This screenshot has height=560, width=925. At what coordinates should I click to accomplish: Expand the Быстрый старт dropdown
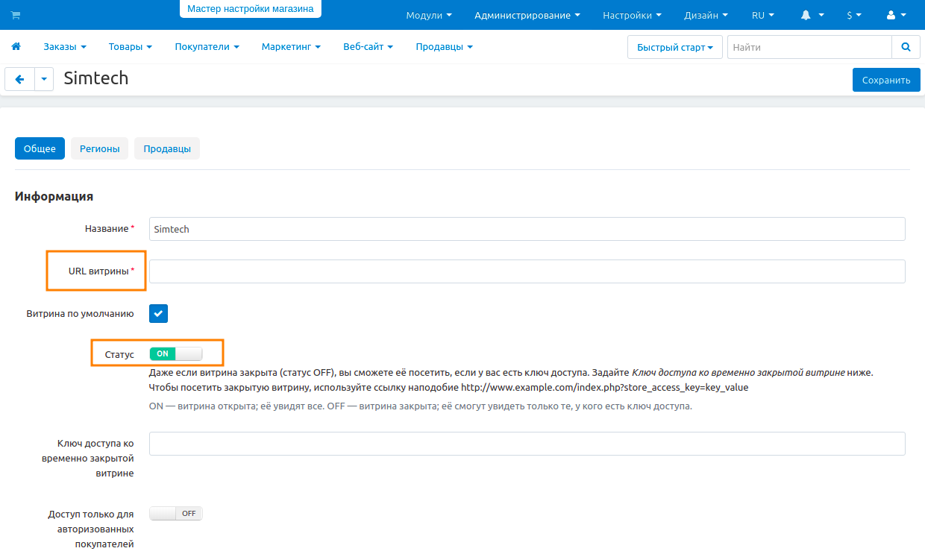pos(674,47)
